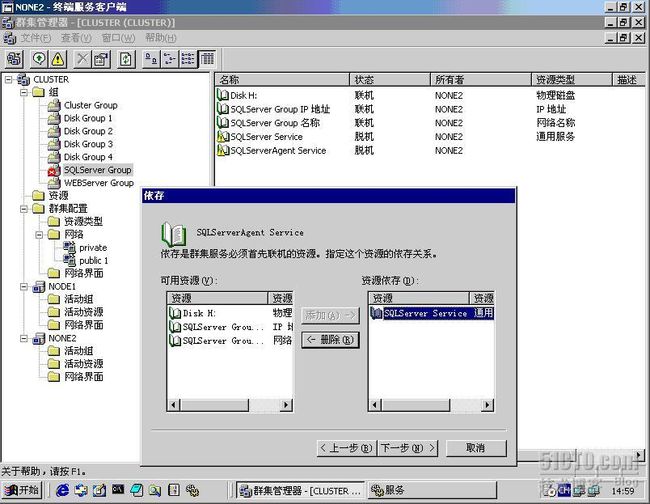The image size is (650, 504).
Task: Open the 窗口(W) menu
Action: 119,38
